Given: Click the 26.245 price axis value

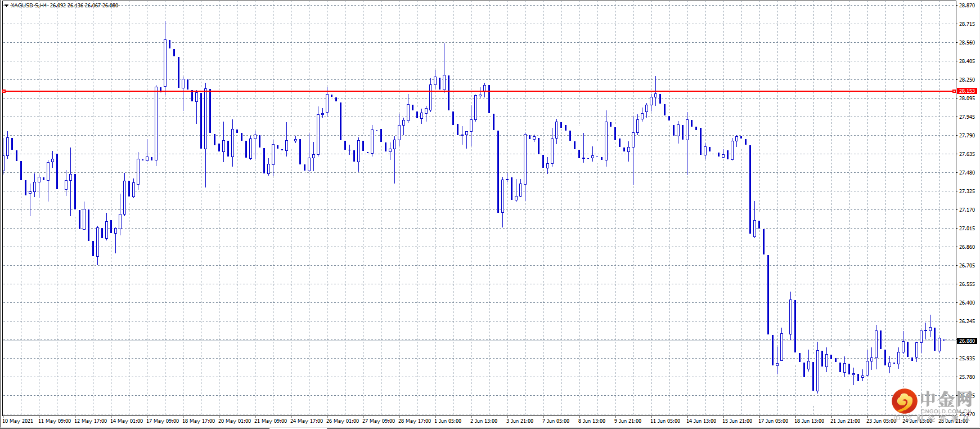Looking at the screenshot, I should [967, 321].
